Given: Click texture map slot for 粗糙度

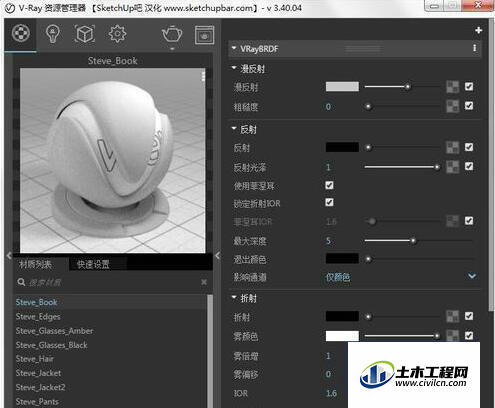Looking at the screenshot, I should click(452, 106).
